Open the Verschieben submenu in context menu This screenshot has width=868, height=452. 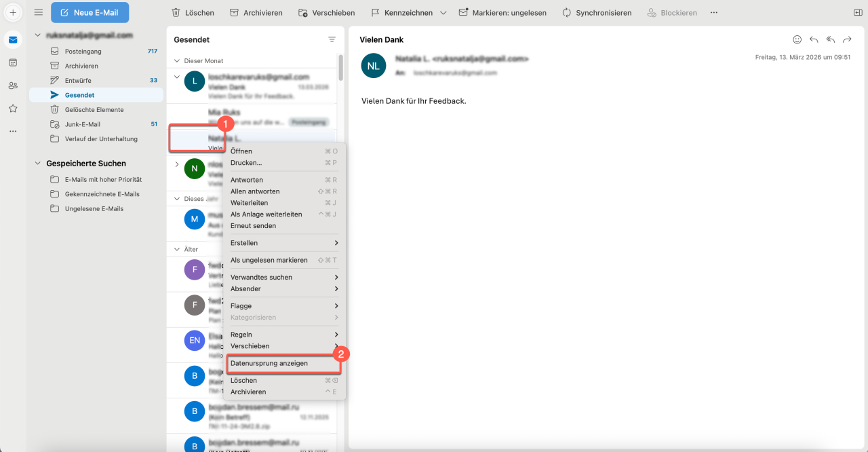pyautogui.click(x=284, y=346)
